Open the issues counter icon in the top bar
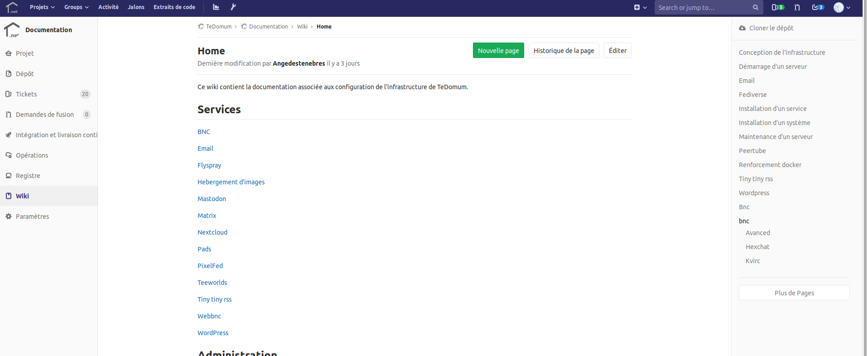The height and width of the screenshot is (356, 868). 777,7
